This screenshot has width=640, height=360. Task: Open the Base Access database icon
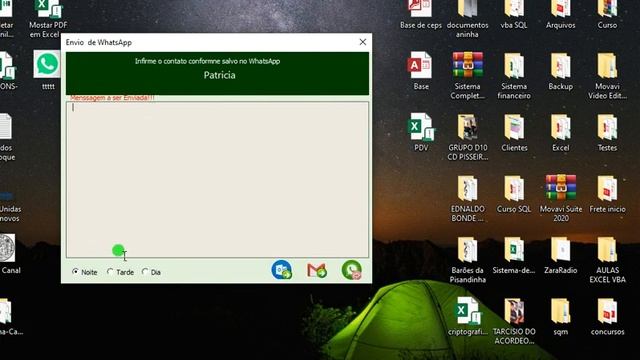(x=421, y=71)
